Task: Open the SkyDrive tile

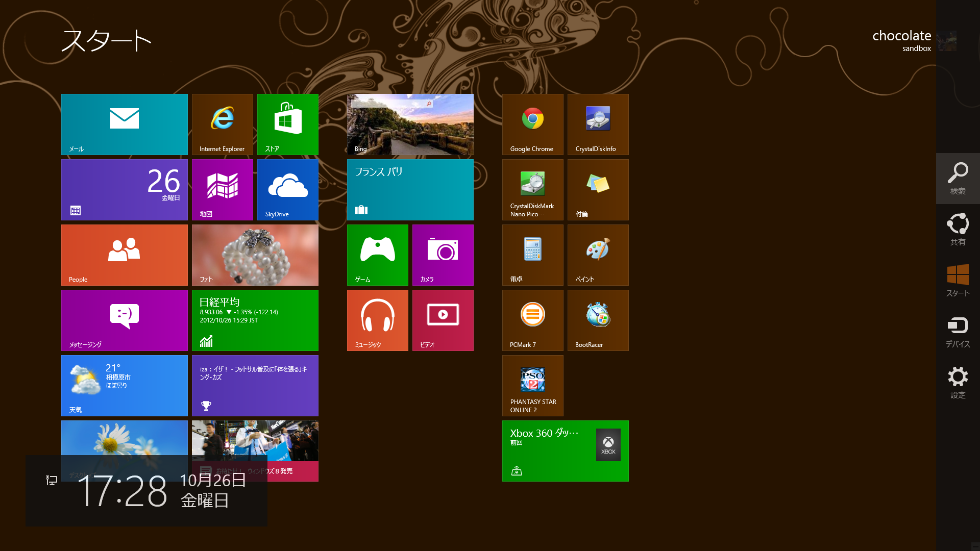Action: click(287, 189)
